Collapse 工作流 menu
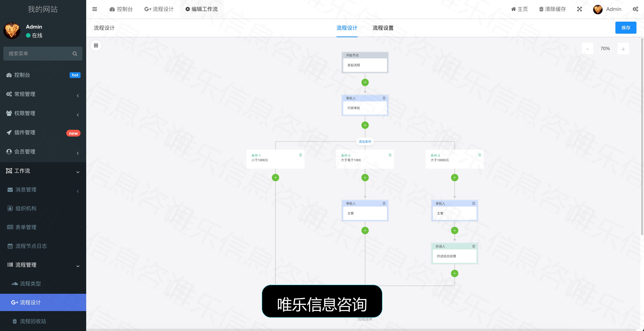The height and width of the screenshot is (331, 644). pos(43,171)
